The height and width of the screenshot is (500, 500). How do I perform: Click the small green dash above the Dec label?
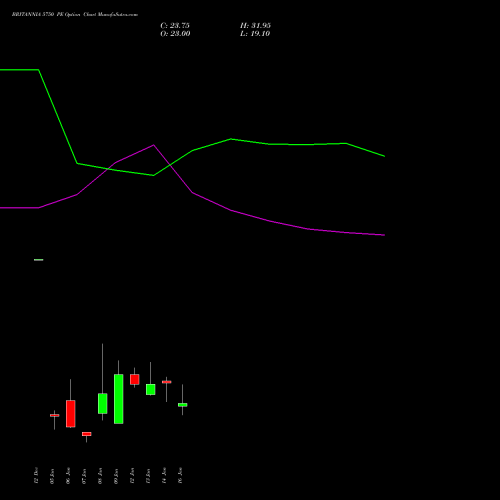[39, 260]
